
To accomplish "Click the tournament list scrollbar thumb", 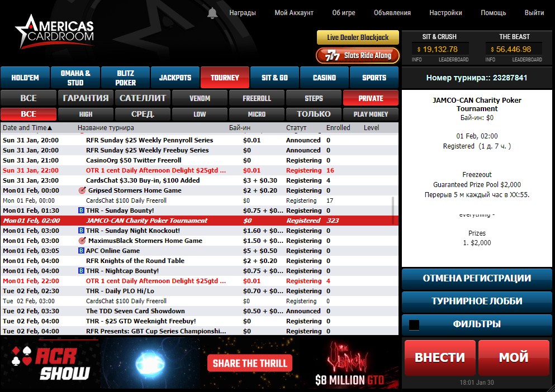I will [x=392, y=210].
